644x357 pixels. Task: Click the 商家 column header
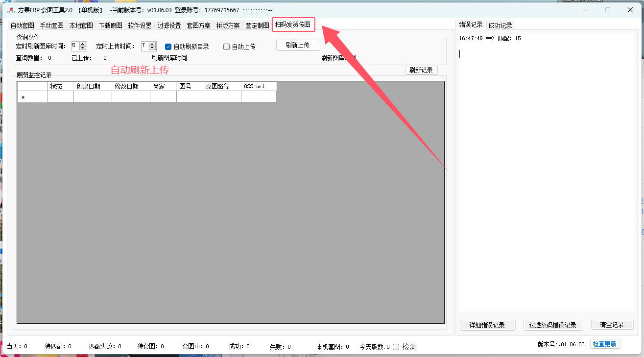tap(163, 86)
